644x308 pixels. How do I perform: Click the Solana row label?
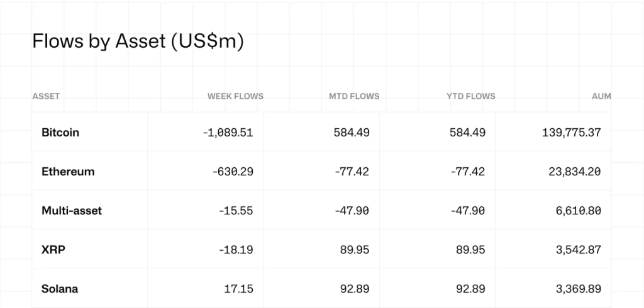point(60,289)
